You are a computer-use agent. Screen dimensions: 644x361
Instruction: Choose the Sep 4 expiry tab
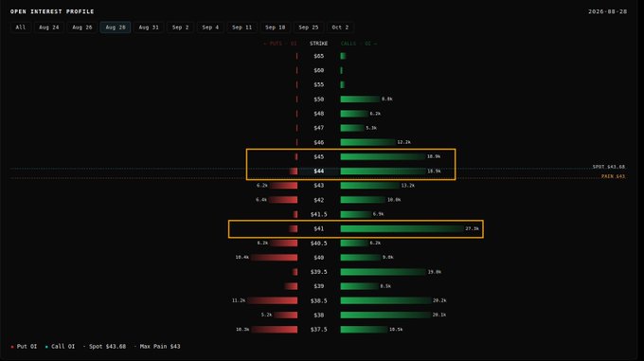(x=210, y=27)
